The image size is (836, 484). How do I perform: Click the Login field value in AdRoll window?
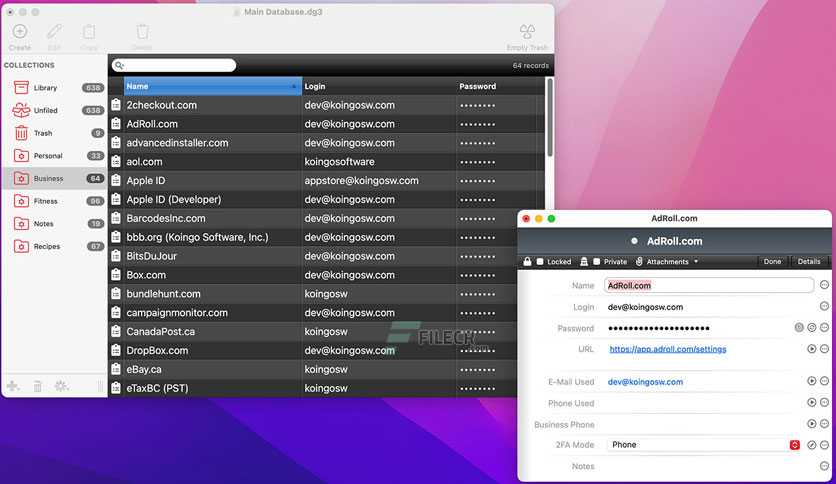click(x=645, y=307)
